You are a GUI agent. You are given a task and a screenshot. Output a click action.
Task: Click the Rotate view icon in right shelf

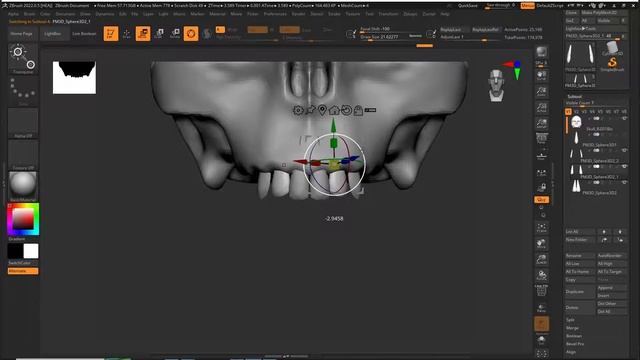click(542, 276)
